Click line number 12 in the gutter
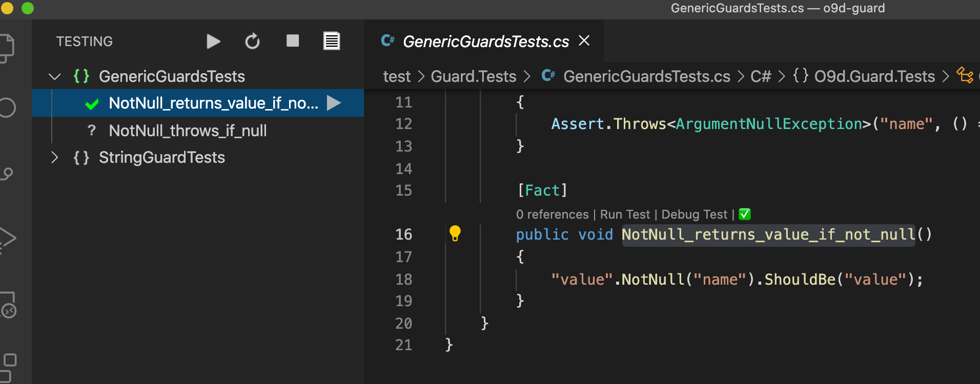Viewport: 980px width, 384px height. tap(403, 124)
